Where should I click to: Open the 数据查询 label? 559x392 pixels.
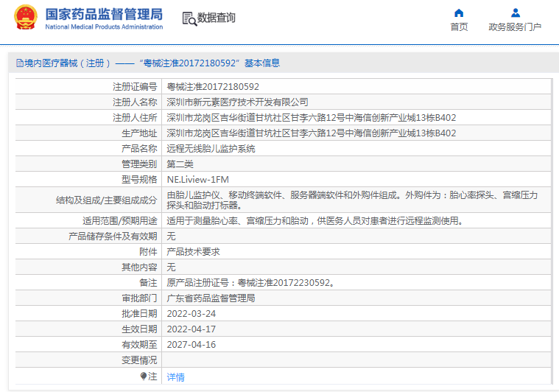pos(217,18)
